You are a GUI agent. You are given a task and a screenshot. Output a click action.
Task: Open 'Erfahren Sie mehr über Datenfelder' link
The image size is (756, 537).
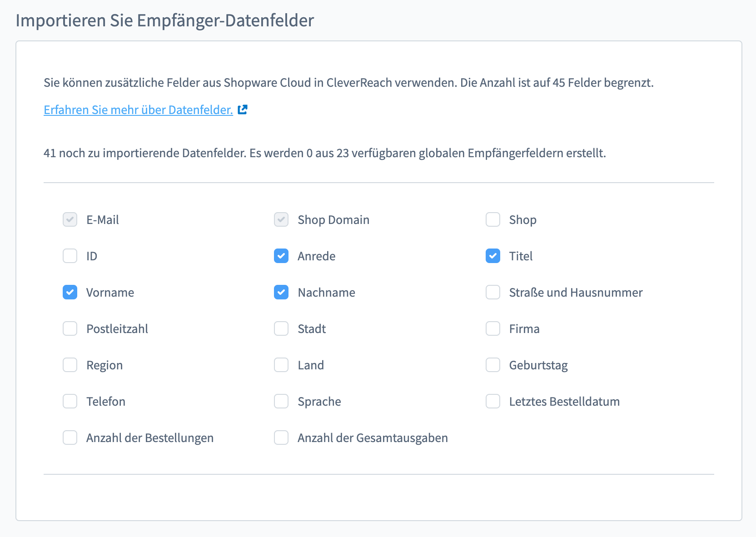click(138, 110)
